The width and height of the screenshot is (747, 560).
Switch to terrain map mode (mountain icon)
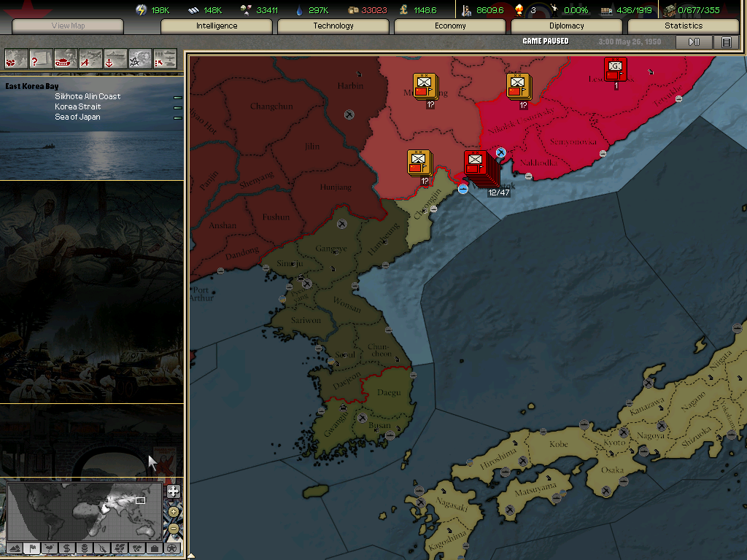(14, 548)
